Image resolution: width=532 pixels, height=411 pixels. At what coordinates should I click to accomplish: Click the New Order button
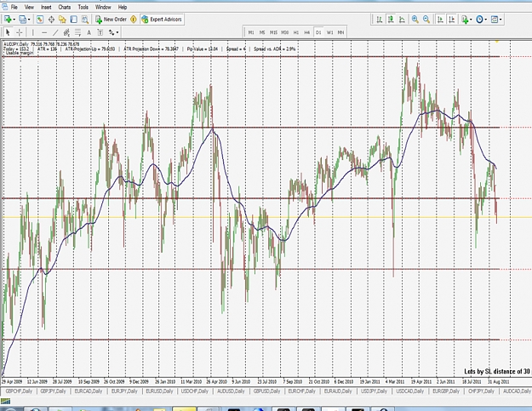coord(111,20)
